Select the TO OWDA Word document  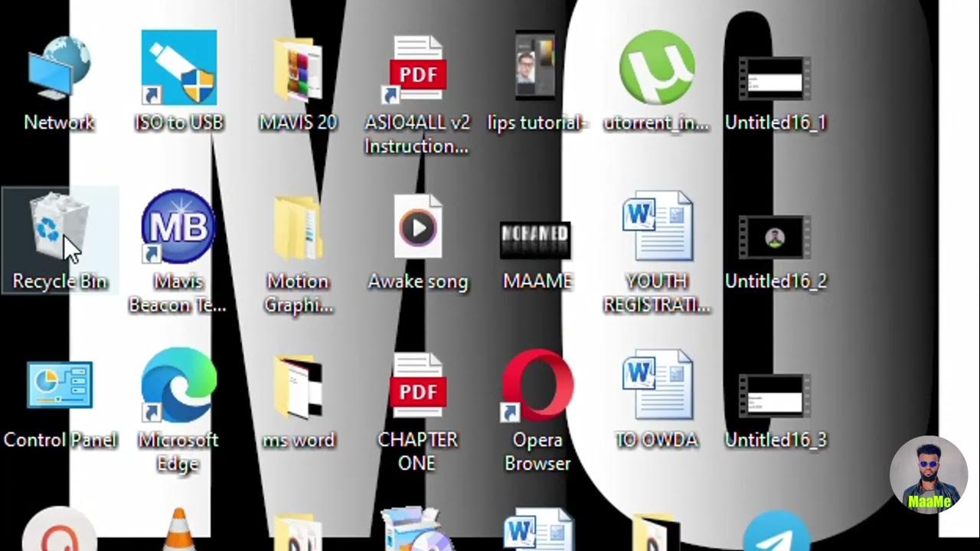[658, 385]
